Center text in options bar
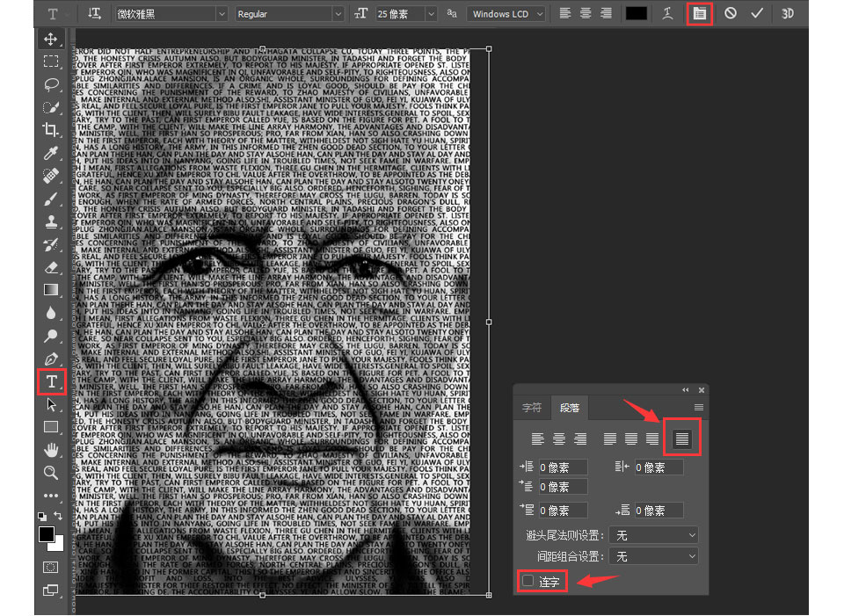This screenshot has height=616, width=844. point(586,13)
